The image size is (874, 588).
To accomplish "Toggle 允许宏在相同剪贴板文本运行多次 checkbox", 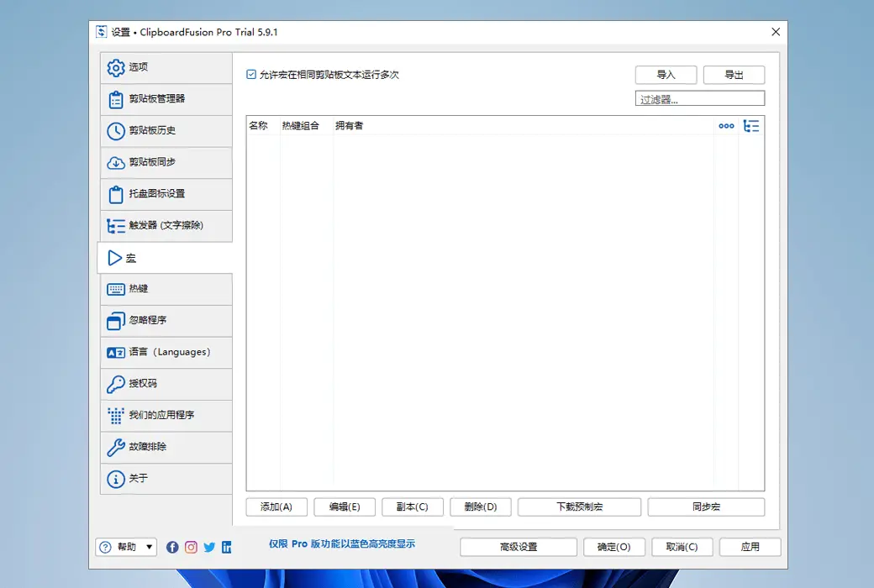I will pos(251,75).
